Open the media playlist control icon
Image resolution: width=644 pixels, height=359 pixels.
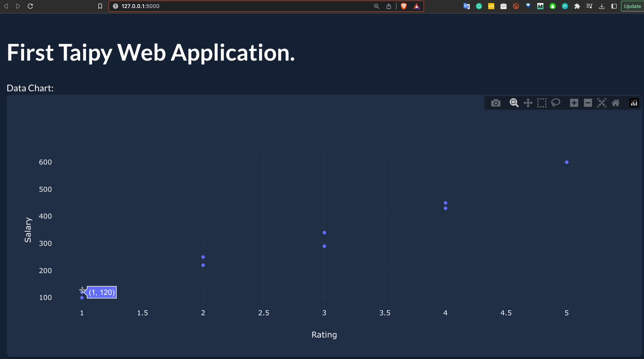click(x=590, y=6)
